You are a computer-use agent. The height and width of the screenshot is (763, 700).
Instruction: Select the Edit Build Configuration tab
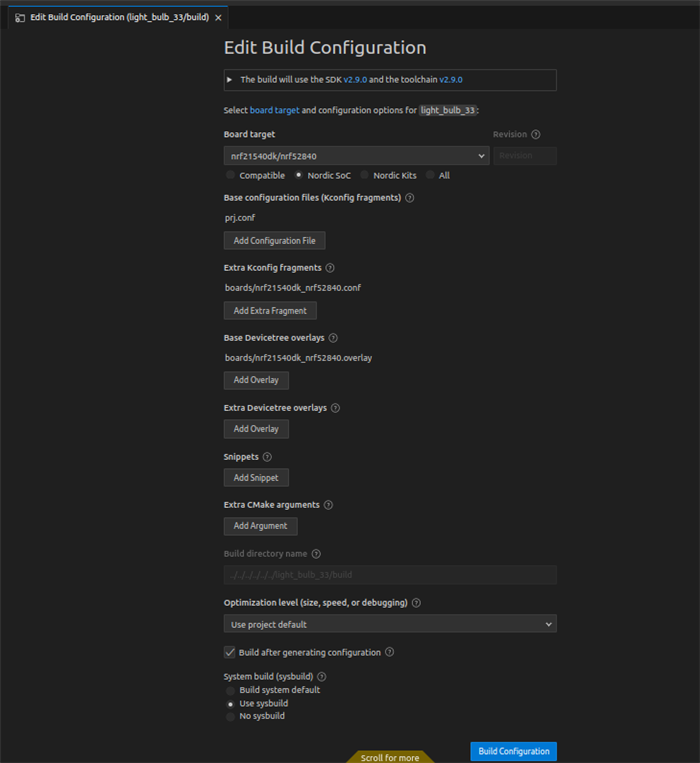(118, 18)
